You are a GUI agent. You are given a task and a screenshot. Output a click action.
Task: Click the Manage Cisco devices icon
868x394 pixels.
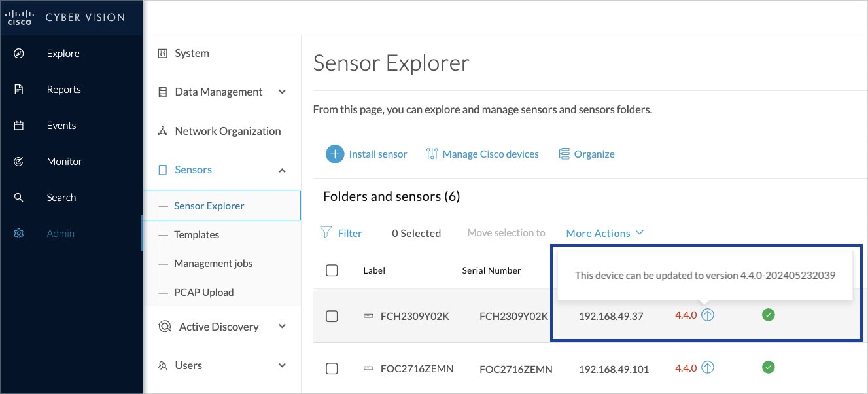pyautogui.click(x=432, y=154)
